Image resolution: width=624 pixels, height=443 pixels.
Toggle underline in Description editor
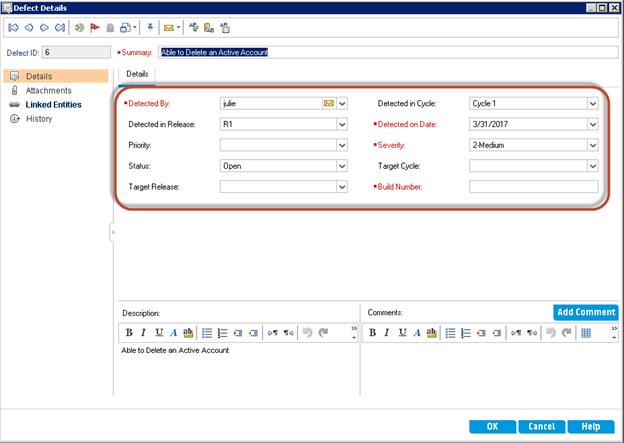click(158, 332)
